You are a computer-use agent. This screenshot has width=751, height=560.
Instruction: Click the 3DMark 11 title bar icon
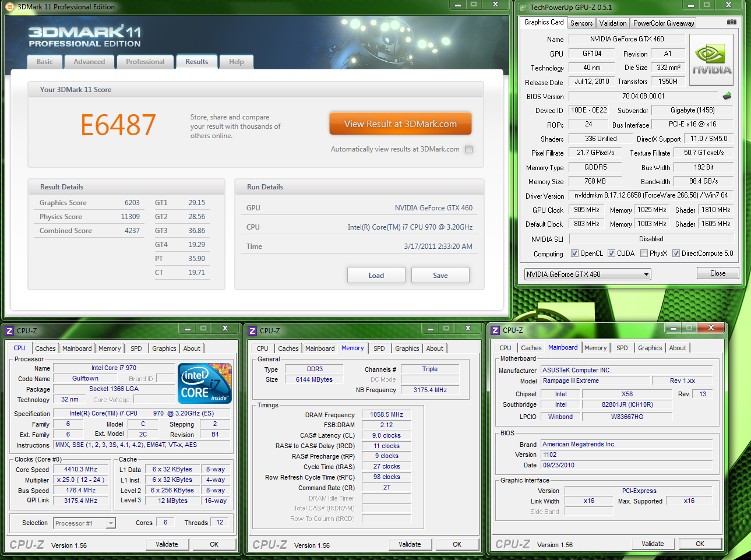point(9,7)
